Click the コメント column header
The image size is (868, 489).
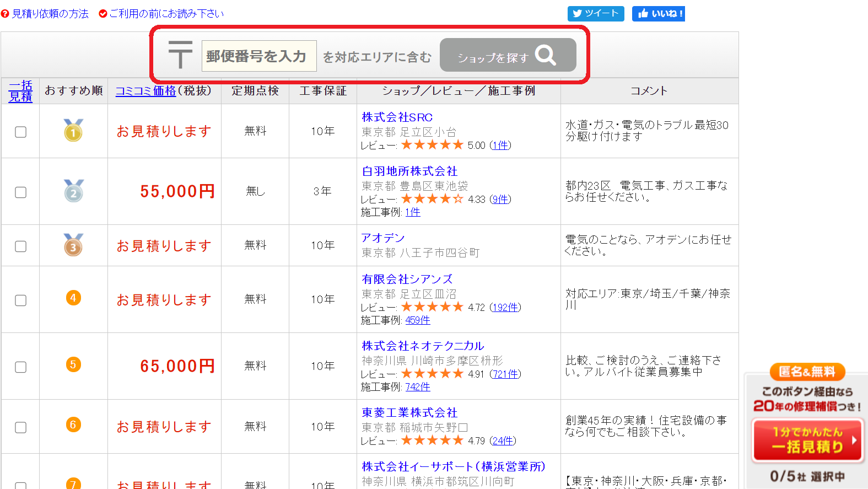coord(649,91)
